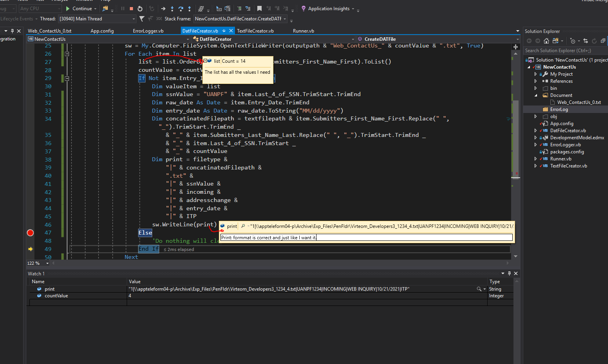Click the bookmark icon in the toolbar
Image resolution: width=608 pixels, height=364 pixels.
point(259,8)
